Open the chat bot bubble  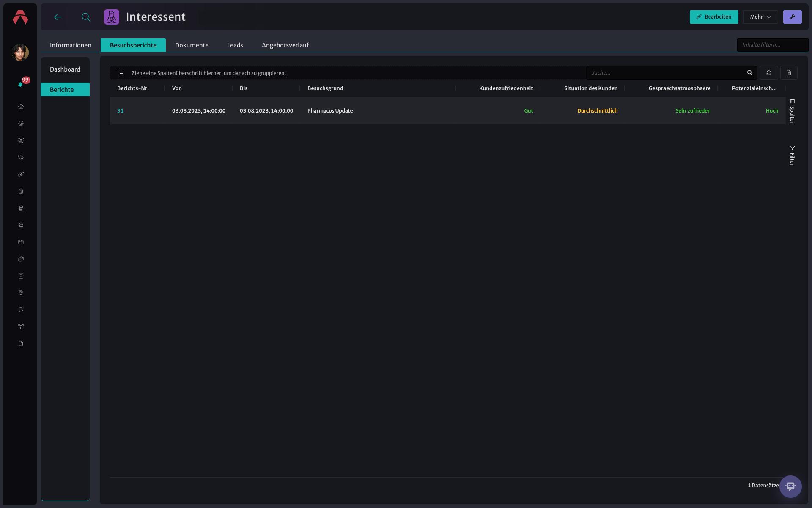click(x=790, y=486)
